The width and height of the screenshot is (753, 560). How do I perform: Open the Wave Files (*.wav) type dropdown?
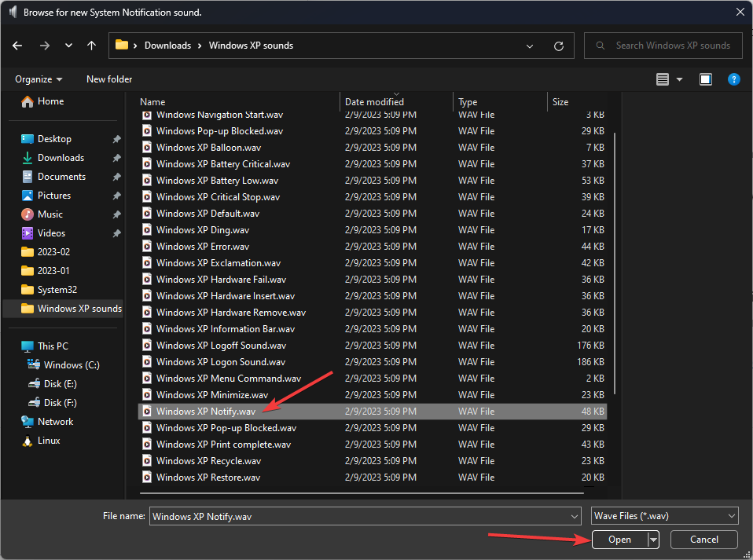(665, 516)
